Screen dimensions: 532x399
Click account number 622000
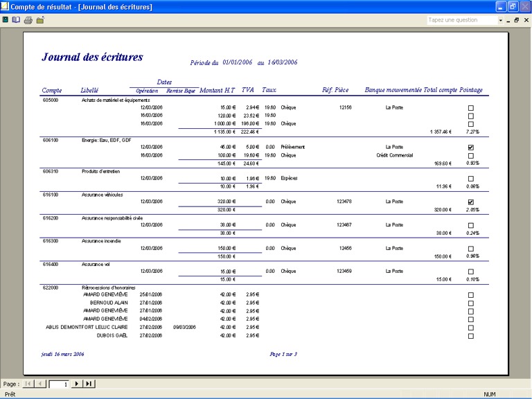click(51, 287)
